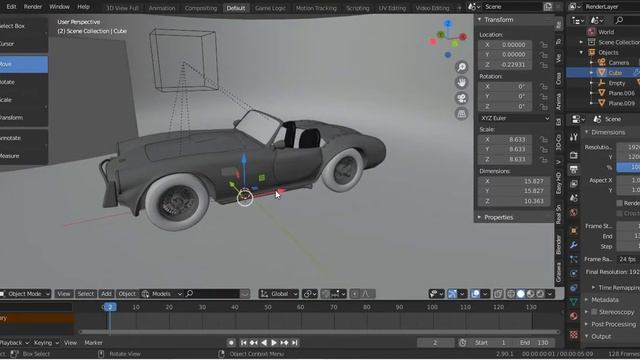Switch to the UV Editing workspace tab
This screenshot has height=360, width=640.
pyautogui.click(x=392, y=8)
